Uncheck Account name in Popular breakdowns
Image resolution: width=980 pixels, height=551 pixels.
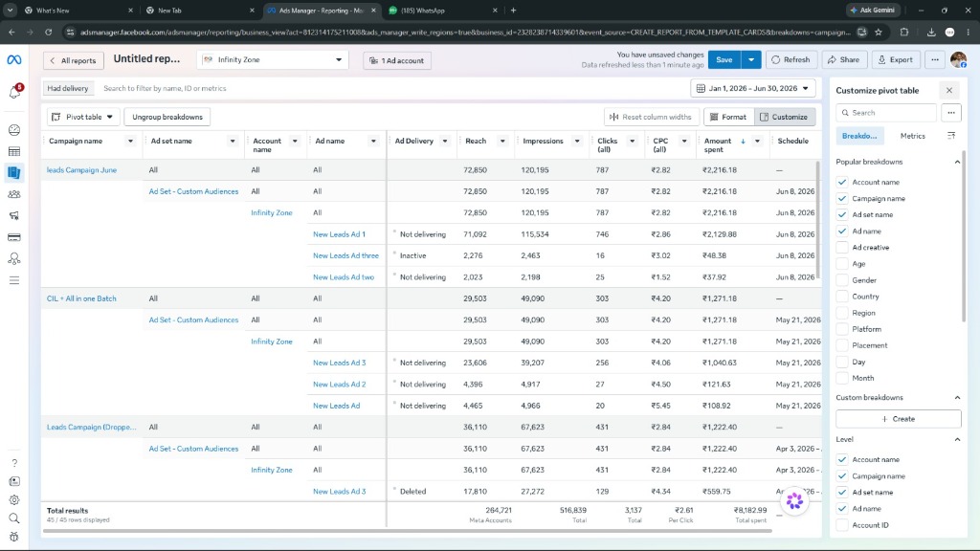coord(842,183)
